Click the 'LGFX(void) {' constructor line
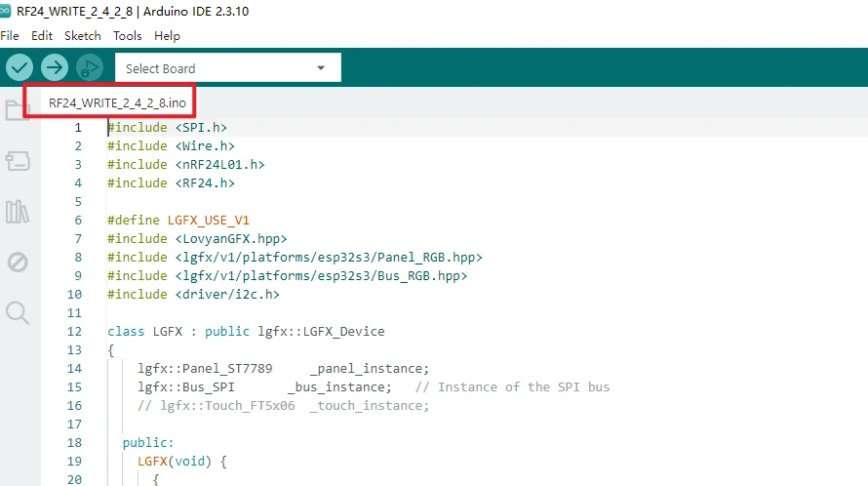Image resolution: width=868 pixels, height=486 pixels. pos(182,461)
